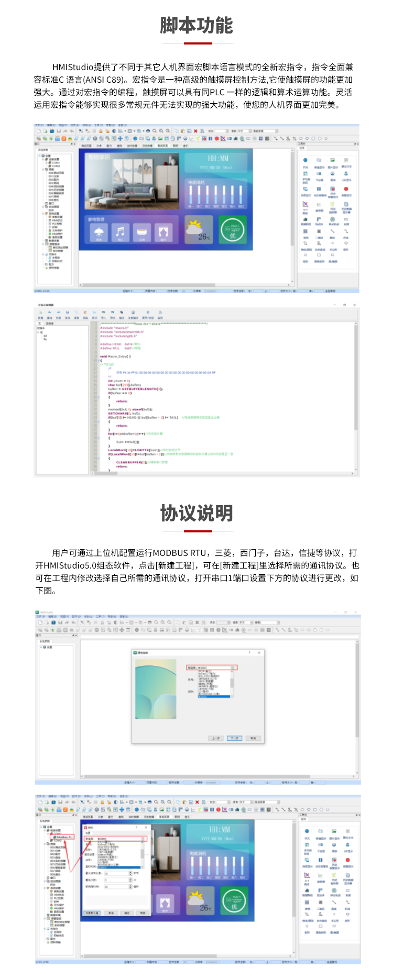The height and width of the screenshot is (980, 393).
Task: Select red 报警显示 toolbox icon in 脚本功能 editor screenshot
Action: (346, 189)
